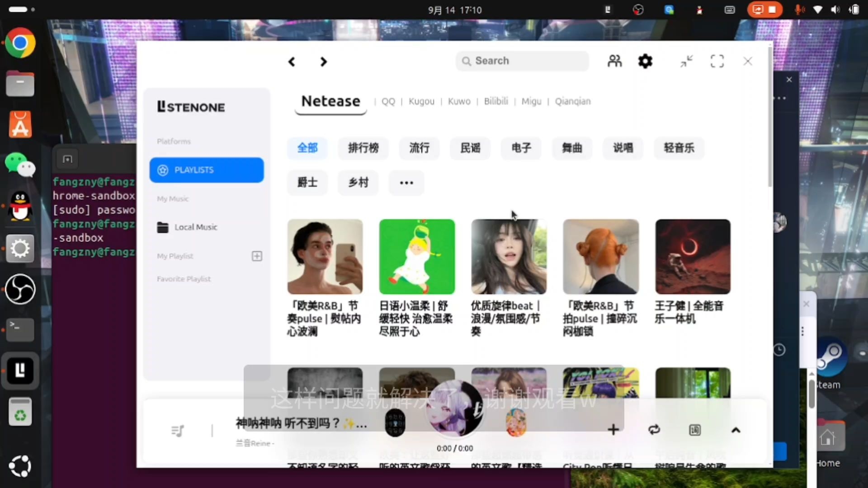Open 日语小温柔 playlist green cover
The width and height of the screenshot is (868, 488).
point(417,257)
